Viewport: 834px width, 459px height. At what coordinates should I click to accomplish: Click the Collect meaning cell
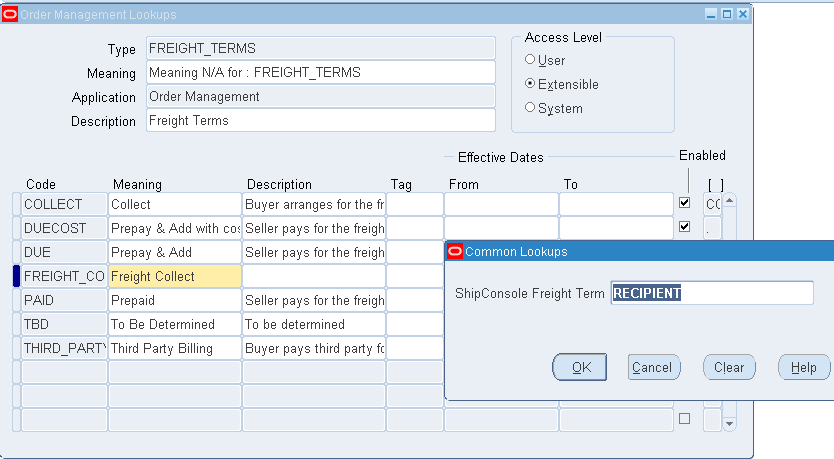click(x=175, y=204)
